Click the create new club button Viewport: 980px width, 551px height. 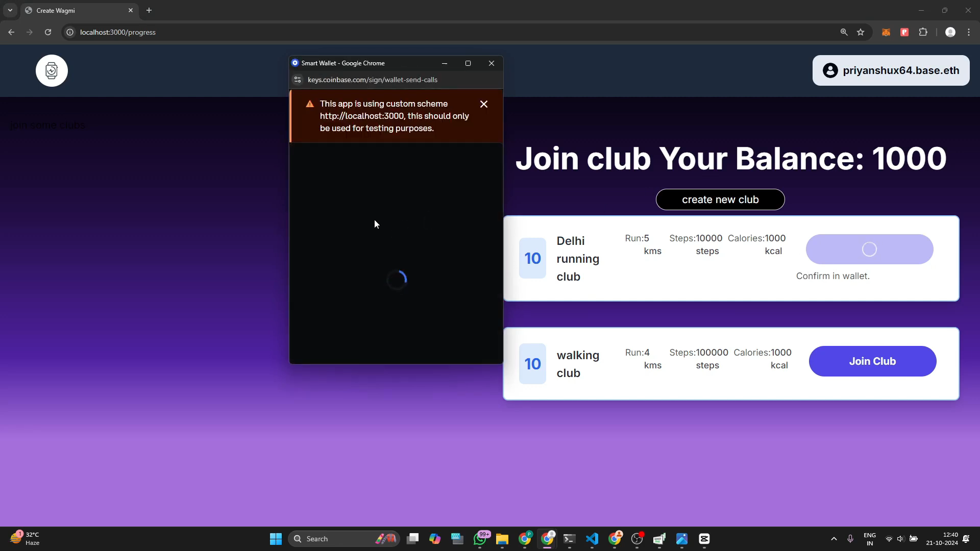point(720,199)
